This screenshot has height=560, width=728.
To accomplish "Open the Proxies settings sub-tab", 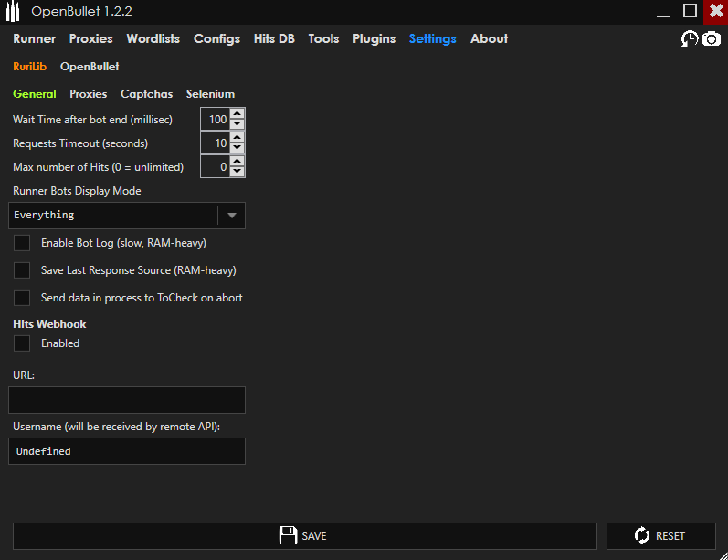I will pyautogui.click(x=89, y=94).
